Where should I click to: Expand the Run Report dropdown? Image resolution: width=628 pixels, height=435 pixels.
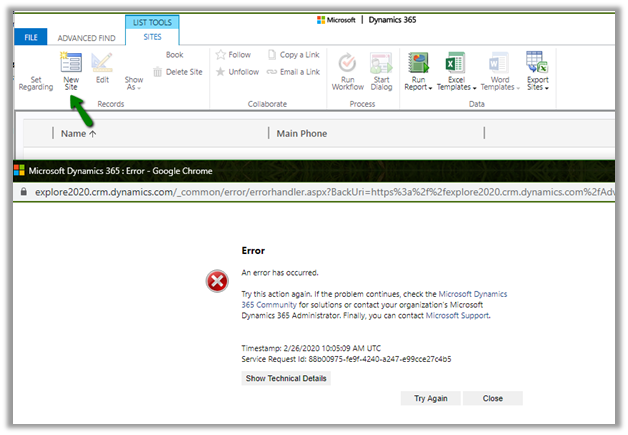[x=419, y=72]
